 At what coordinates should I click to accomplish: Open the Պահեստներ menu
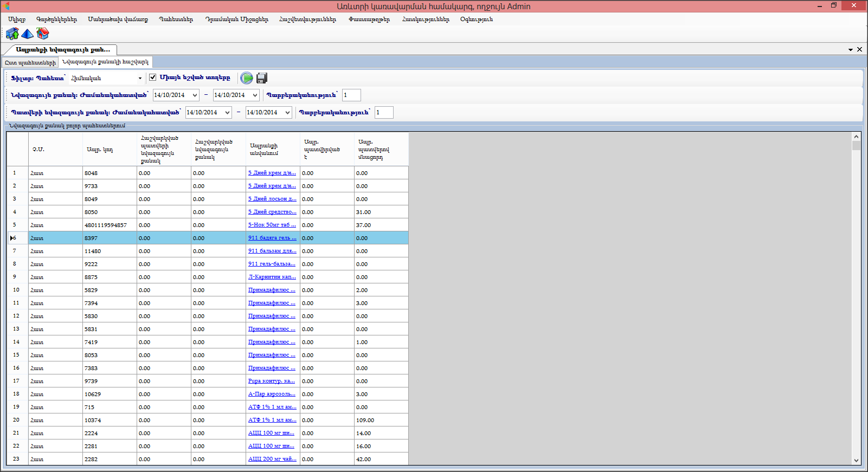(x=176, y=19)
